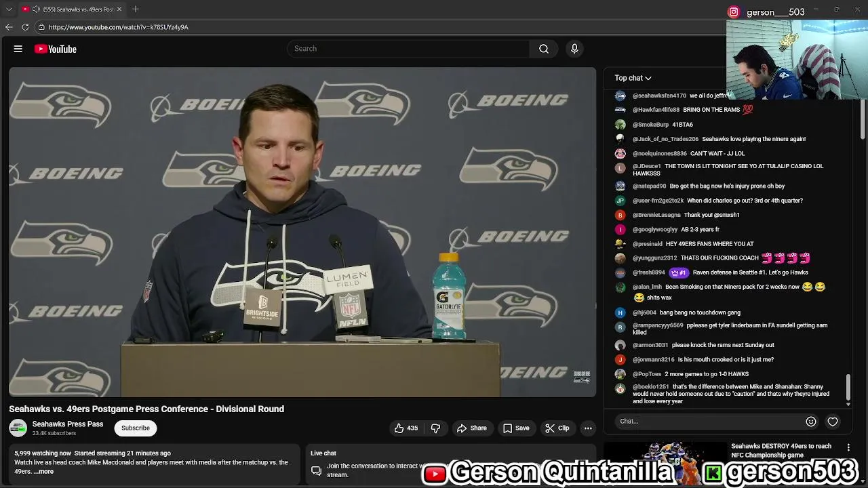Open emoji picker in chat

[811, 422]
